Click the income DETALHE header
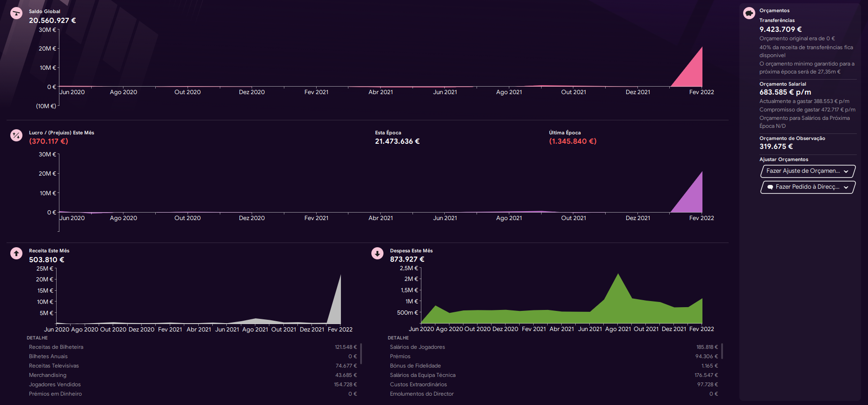The width and height of the screenshot is (868, 405). coord(37,338)
